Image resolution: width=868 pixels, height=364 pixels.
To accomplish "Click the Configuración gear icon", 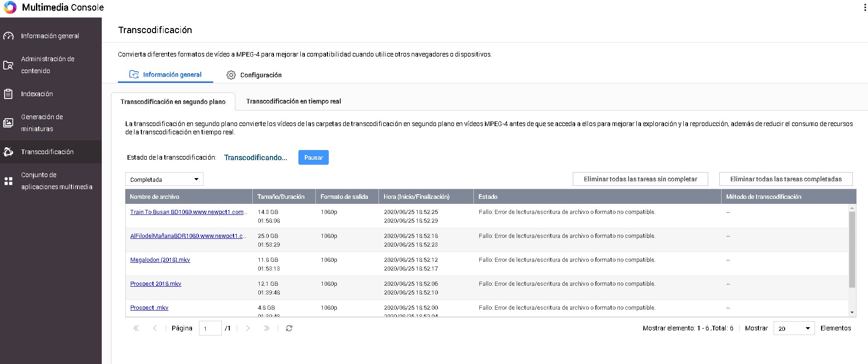I will 231,75.
